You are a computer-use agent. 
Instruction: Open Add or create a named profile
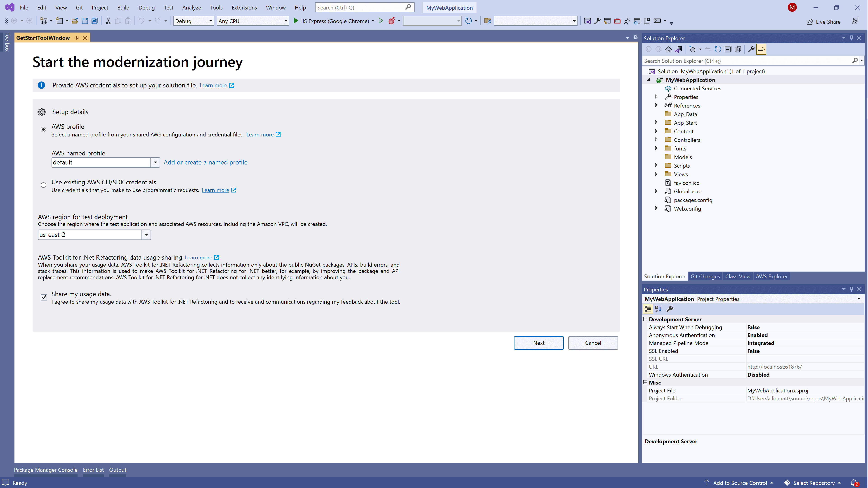(205, 162)
